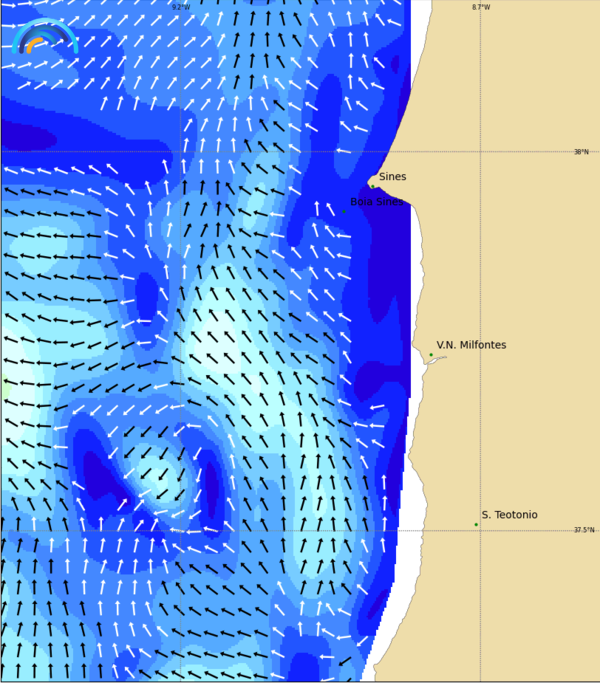The width and height of the screenshot is (600, 683).
Task: Select the green Boia Sines buoy marker
Action: click(x=344, y=211)
